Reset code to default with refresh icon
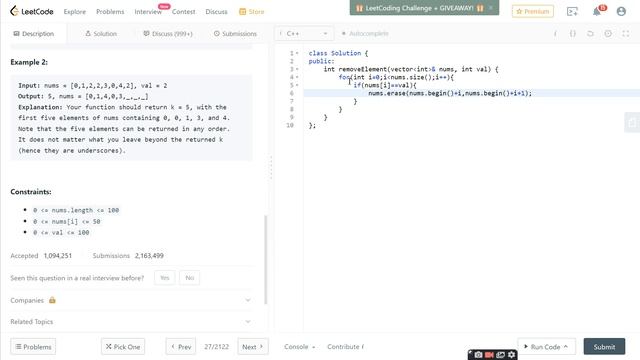Screen dimensions: 640x360 pyautogui.click(x=590, y=33)
